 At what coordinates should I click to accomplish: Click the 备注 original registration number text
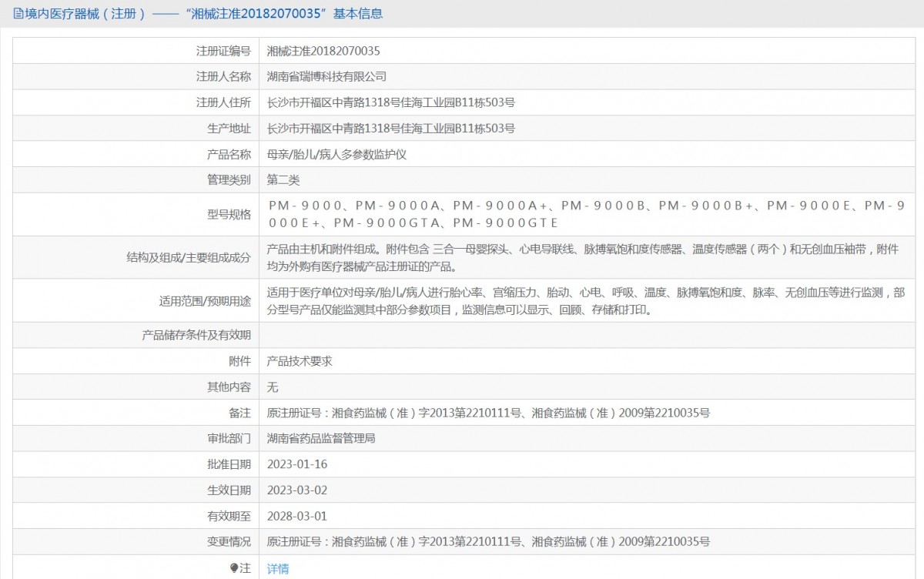488,413
